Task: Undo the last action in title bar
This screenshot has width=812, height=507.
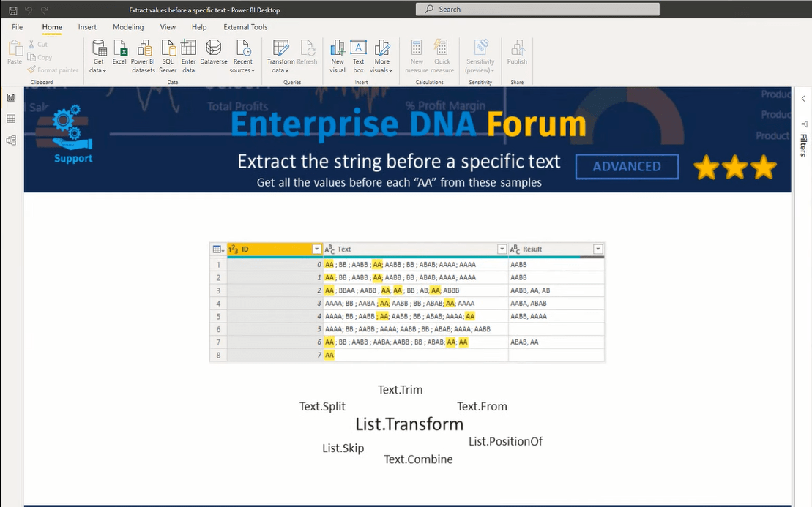Action: [29, 10]
